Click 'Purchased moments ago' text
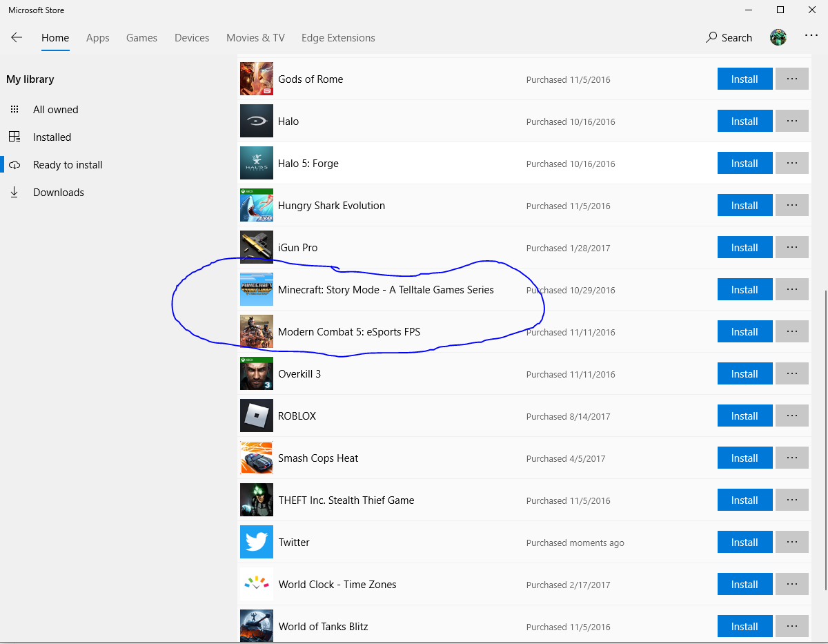 click(x=575, y=543)
